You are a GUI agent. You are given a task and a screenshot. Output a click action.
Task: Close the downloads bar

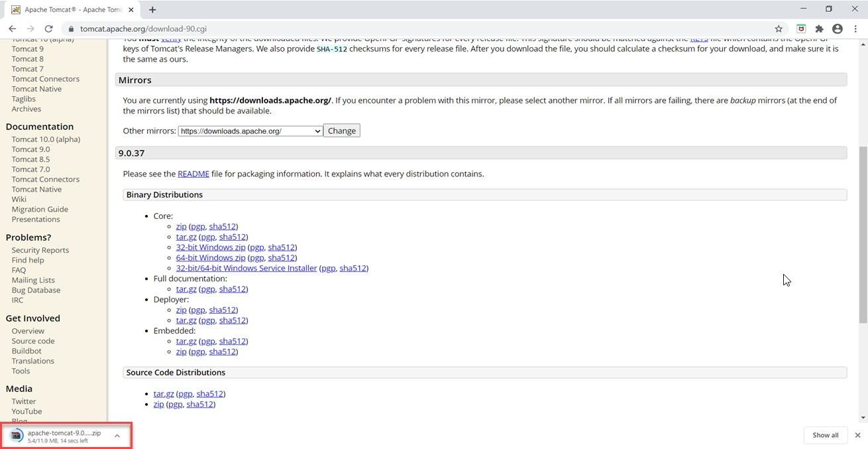(857, 435)
